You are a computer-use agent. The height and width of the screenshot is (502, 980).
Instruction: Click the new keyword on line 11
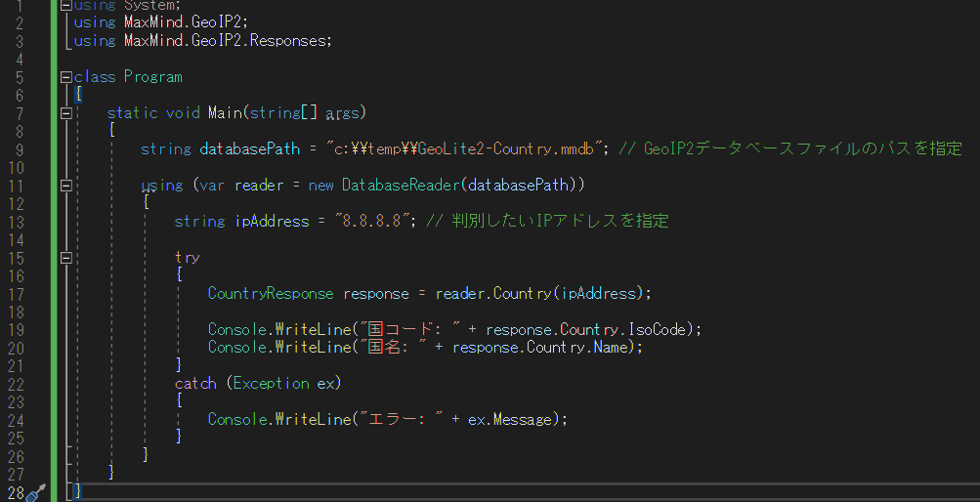point(320,186)
